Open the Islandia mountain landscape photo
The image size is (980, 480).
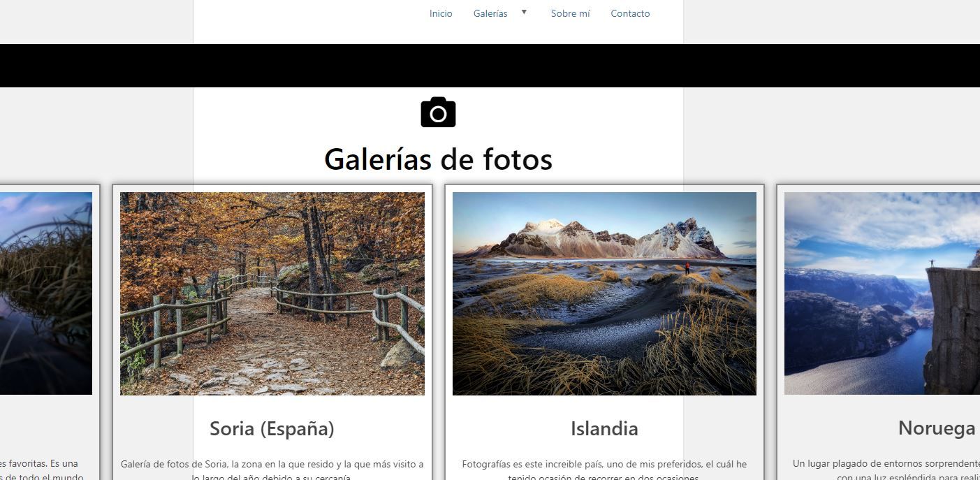[604, 293]
